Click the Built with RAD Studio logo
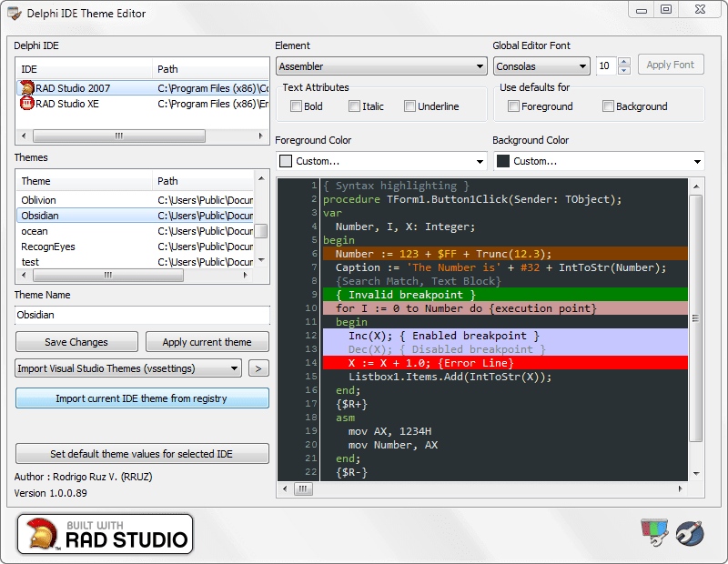The width and height of the screenshot is (728, 564). click(106, 534)
